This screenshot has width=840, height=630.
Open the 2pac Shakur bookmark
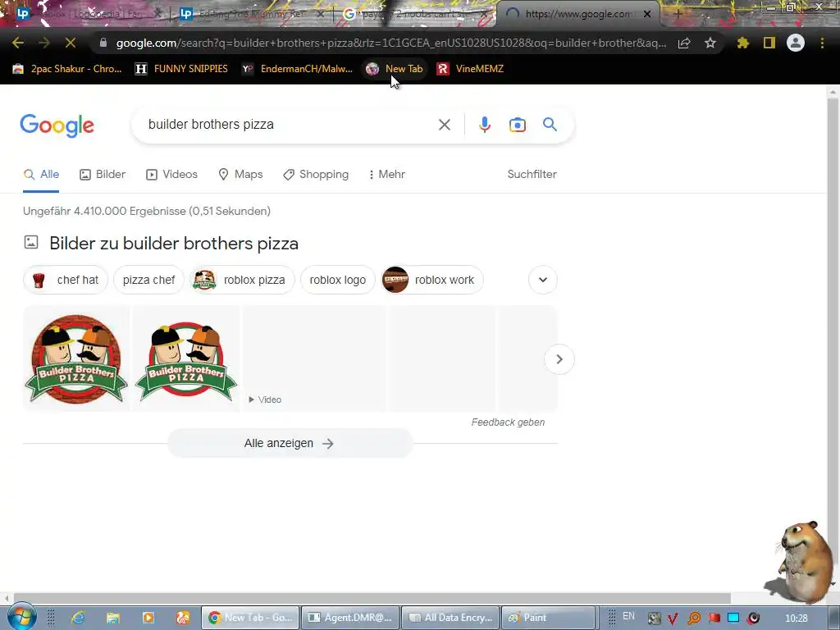pyautogui.click(x=67, y=69)
